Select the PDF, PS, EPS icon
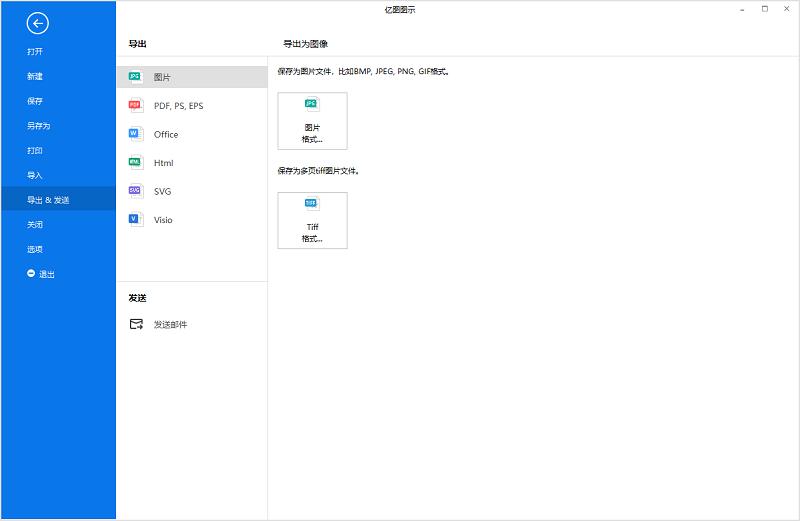 (x=135, y=105)
